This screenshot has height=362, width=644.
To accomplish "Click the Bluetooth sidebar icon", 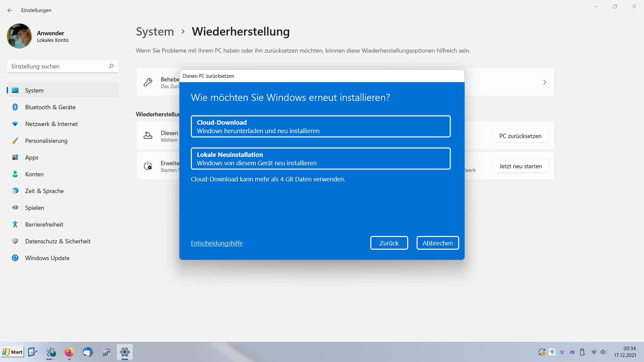I will pyautogui.click(x=15, y=107).
